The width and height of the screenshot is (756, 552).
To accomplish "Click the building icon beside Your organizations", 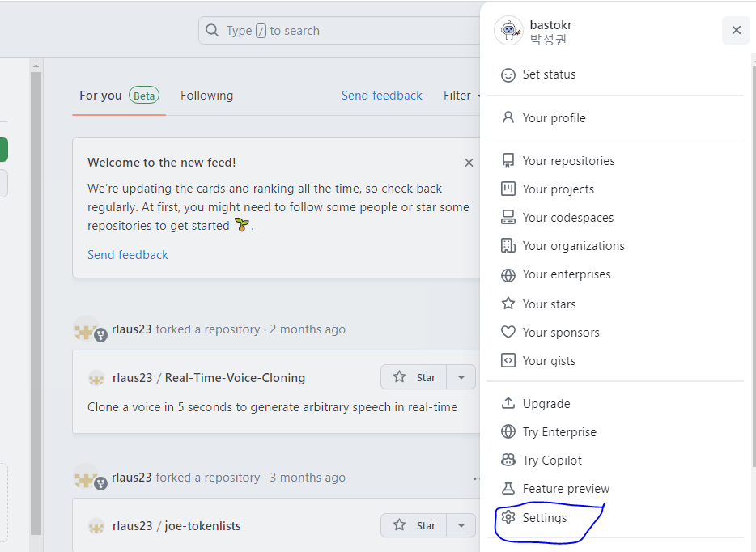I will click(508, 246).
